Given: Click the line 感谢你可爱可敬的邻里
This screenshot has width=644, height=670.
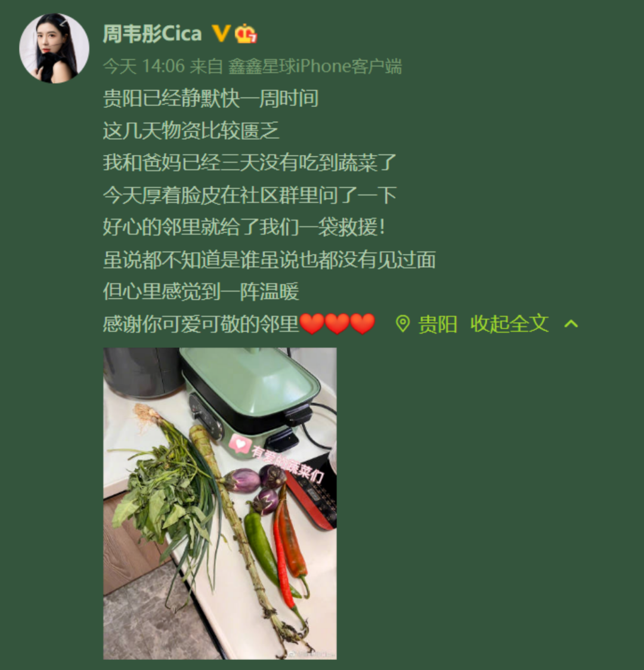Looking at the screenshot, I should [x=201, y=324].
